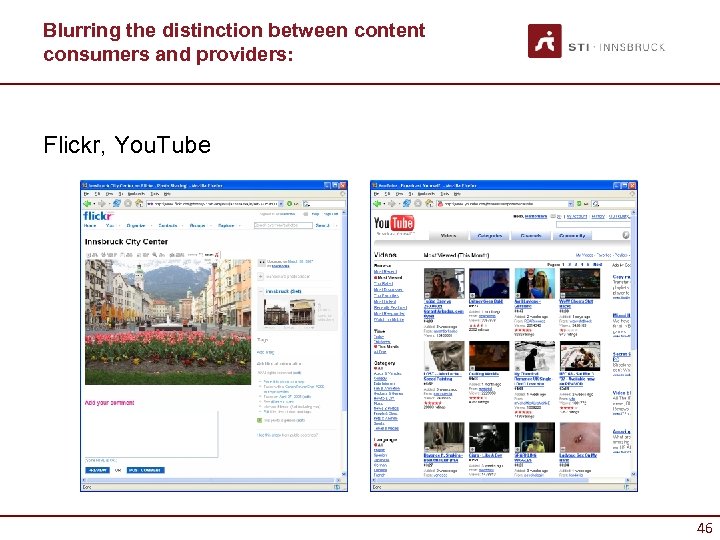Open Bookmarks menu in Flickr browser window

[x=136, y=194]
